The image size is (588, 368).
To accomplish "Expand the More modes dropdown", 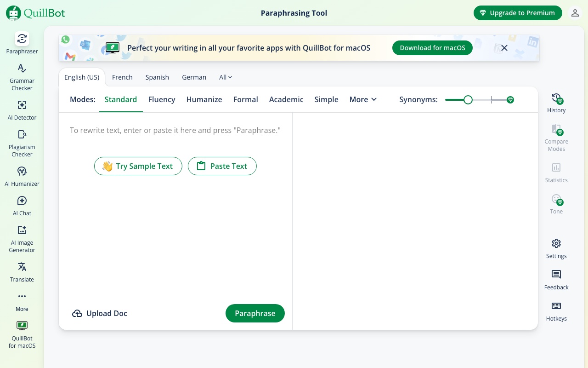I will point(363,99).
